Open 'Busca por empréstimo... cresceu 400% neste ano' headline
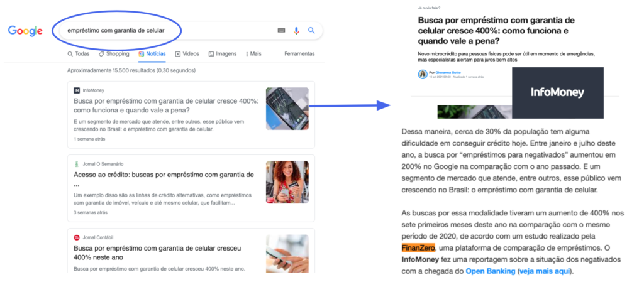This screenshot has width=644, height=292. (x=157, y=253)
